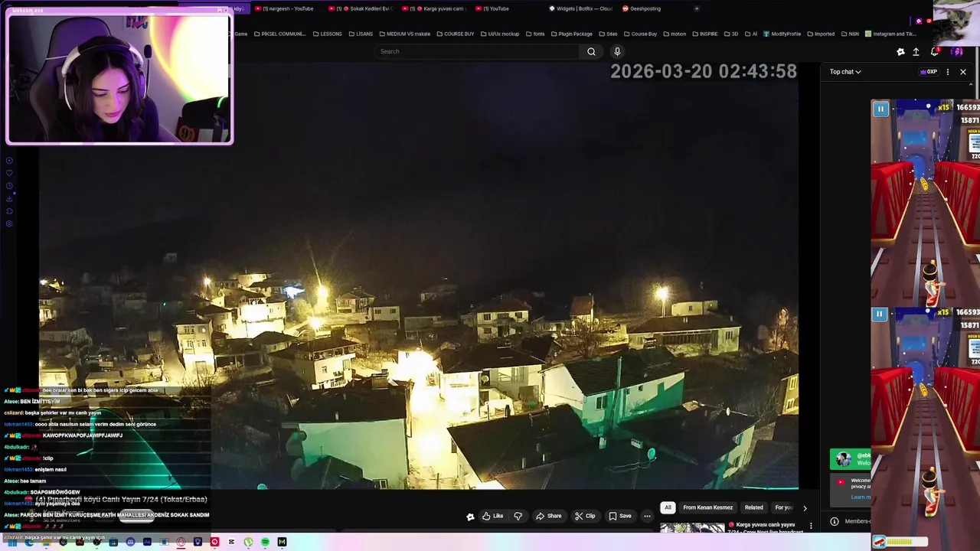
Task: Open the INSPIRE bookmark folder
Action: tap(704, 34)
